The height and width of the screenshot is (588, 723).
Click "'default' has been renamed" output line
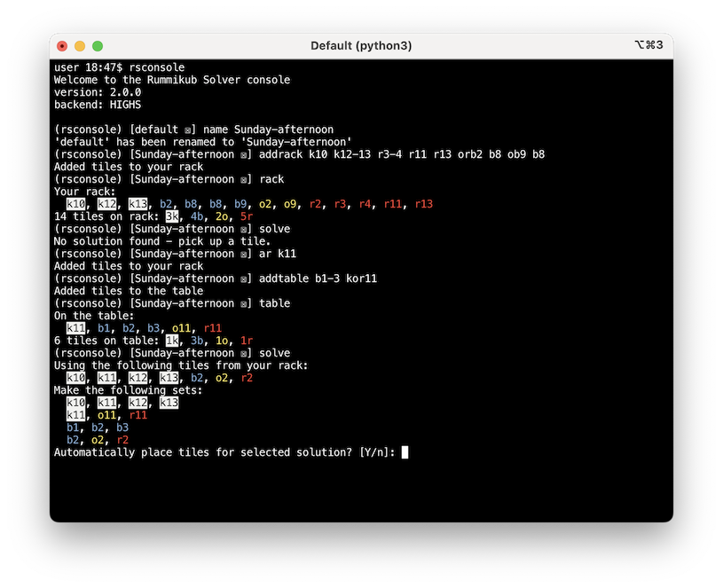click(203, 142)
